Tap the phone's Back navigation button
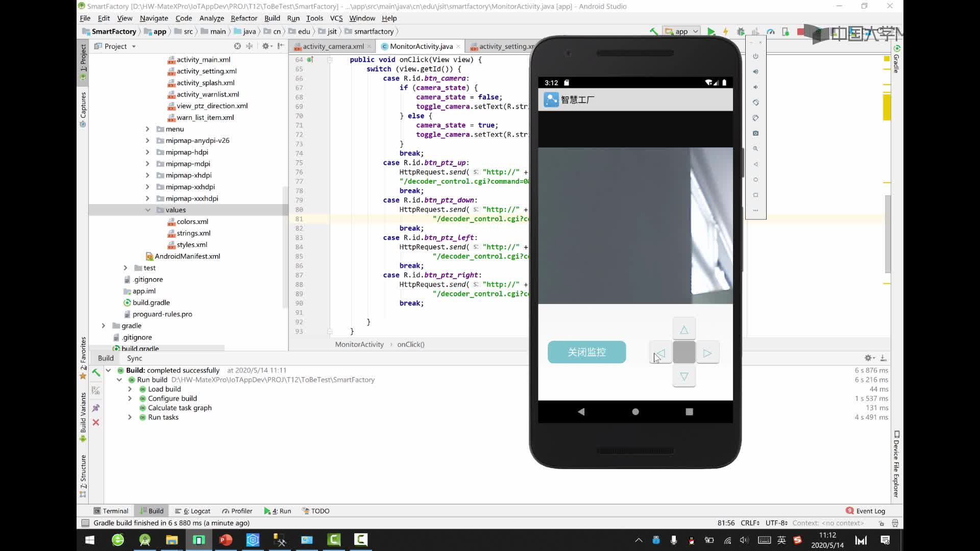 (581, 412)
